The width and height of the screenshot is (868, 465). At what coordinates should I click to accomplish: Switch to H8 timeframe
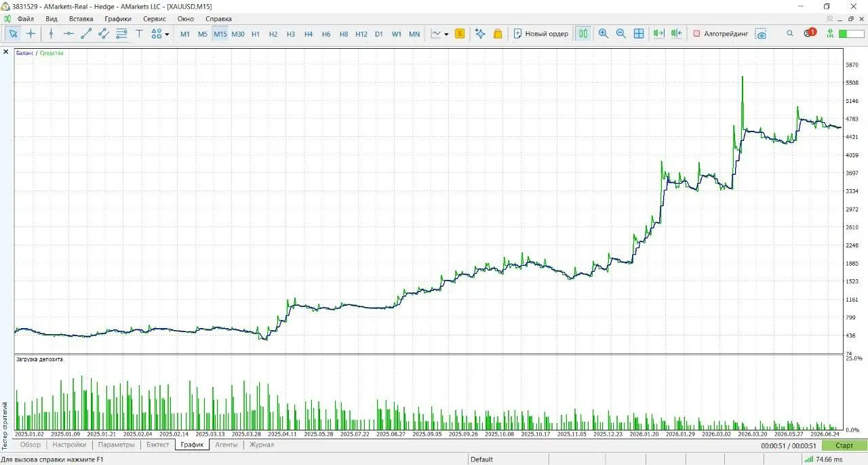344,34
